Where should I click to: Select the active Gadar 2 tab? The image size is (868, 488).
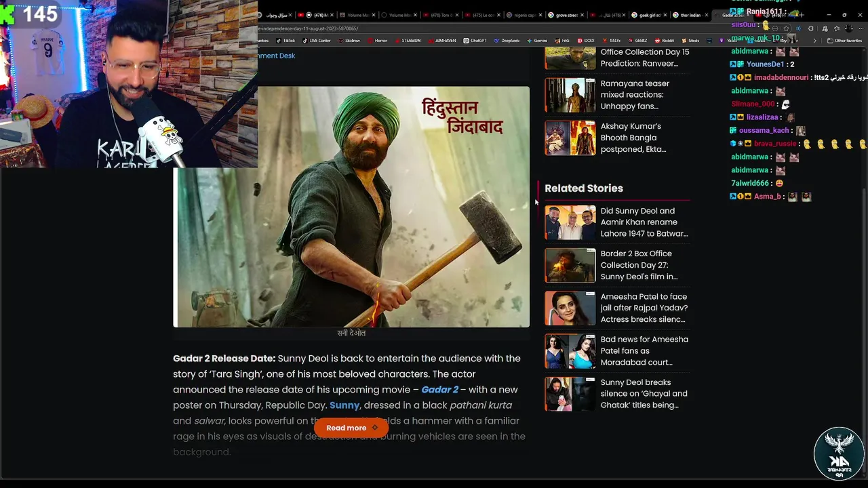[731, 15]
